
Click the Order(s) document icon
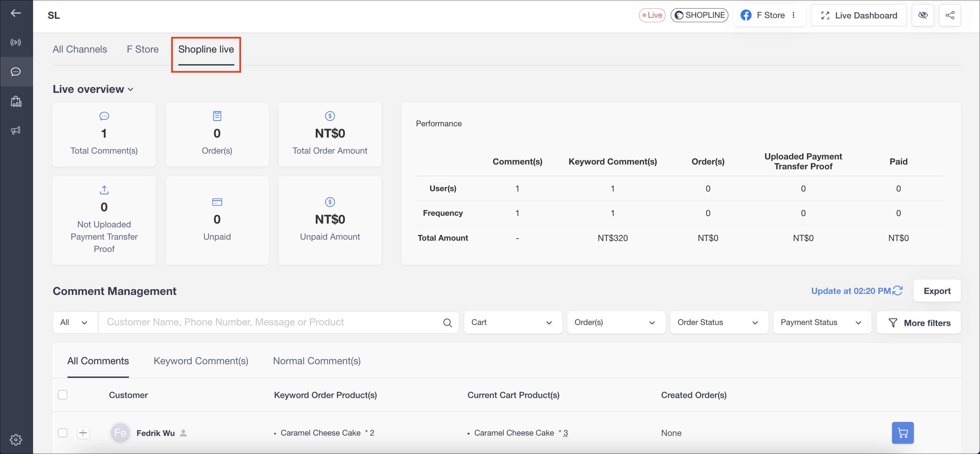click(217, 116)
